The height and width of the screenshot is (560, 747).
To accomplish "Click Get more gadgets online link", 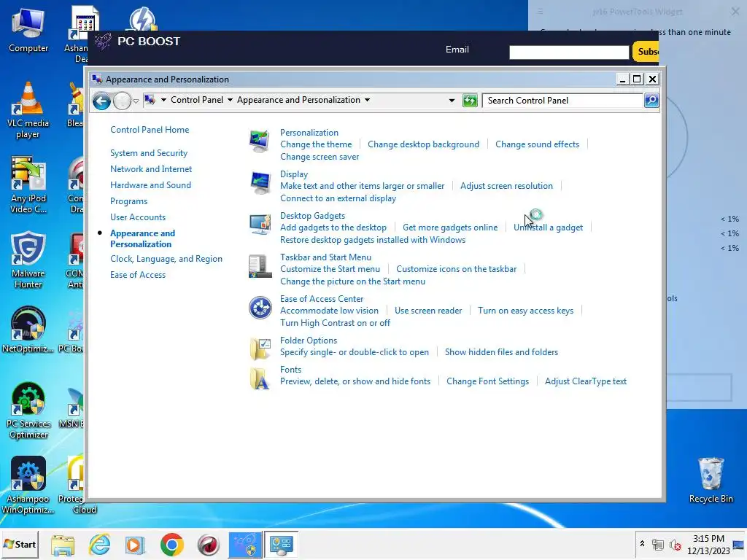I will [450, 227].
